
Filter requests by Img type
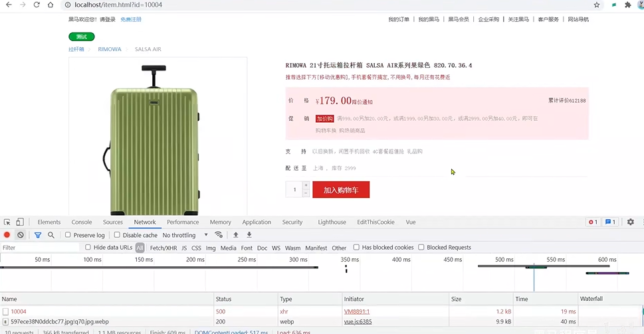click(x=211, y=248)
